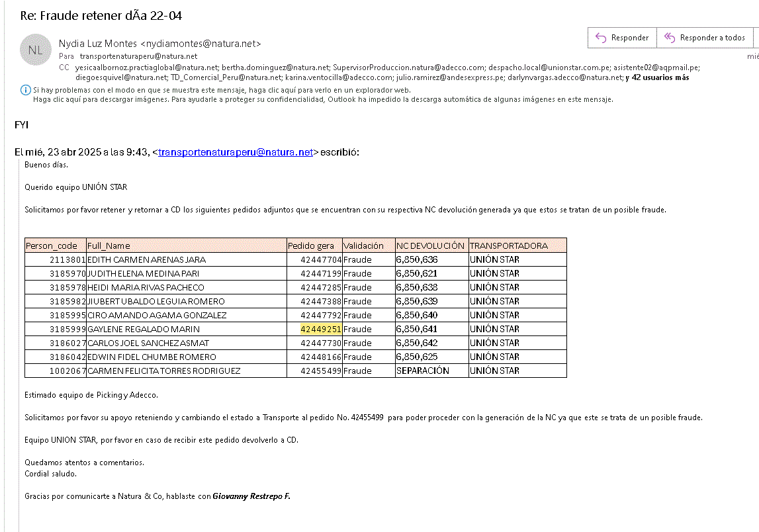Click the Responder a todos button
Viewport: 759px width, 532px height.
tap(705, 38)
